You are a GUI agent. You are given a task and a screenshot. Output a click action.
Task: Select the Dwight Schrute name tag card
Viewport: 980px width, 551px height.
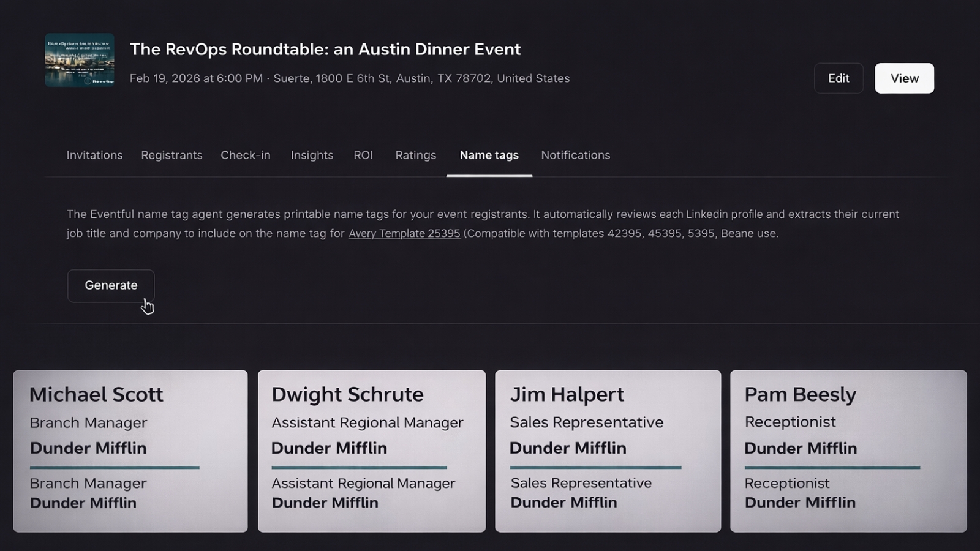[372, 451]
